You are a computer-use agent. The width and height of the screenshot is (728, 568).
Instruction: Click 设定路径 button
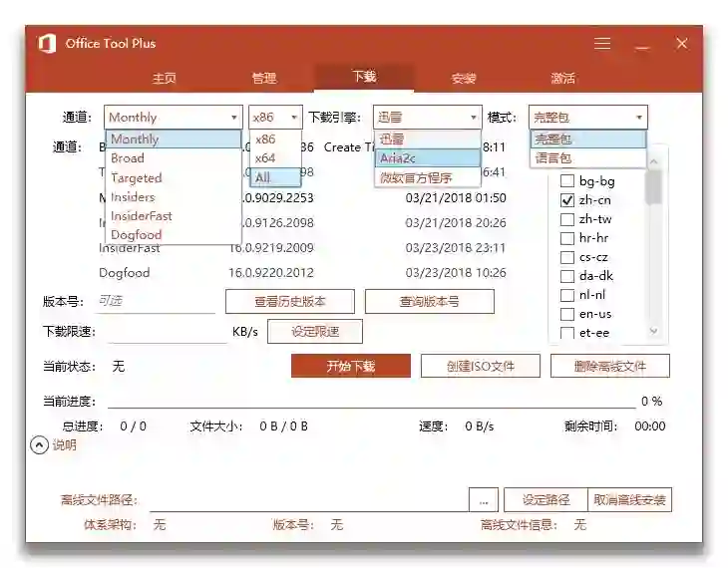(x=546, y=500)
